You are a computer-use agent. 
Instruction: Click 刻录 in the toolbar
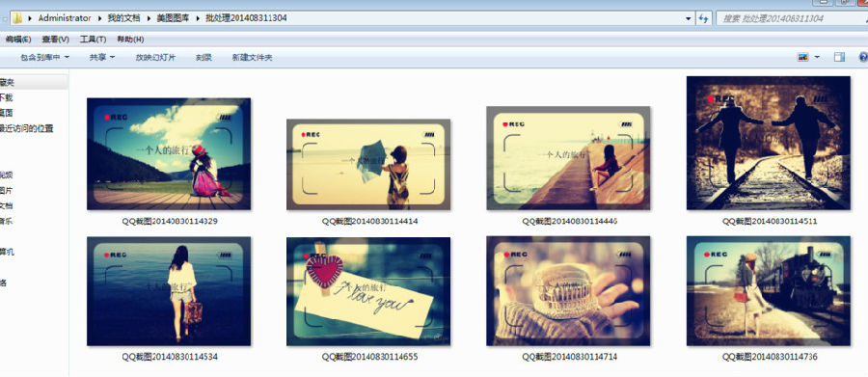pos(203,57)
